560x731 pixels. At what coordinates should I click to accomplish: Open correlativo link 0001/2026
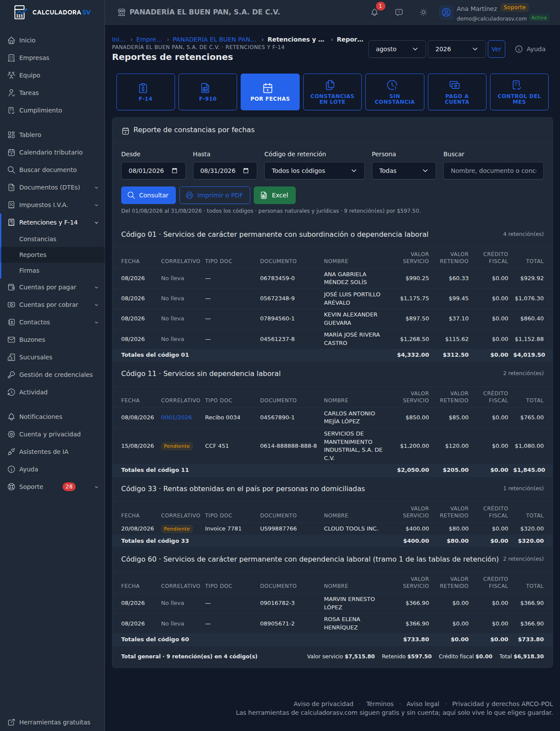tap(176, 418)
